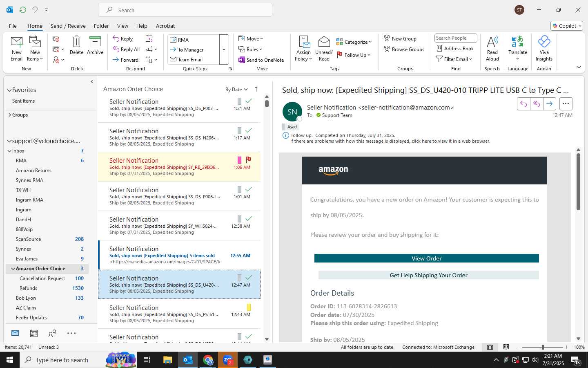Open the By Date sort dropdown
The height and width of the screenshot is (368, 588).
click(236, 90)
